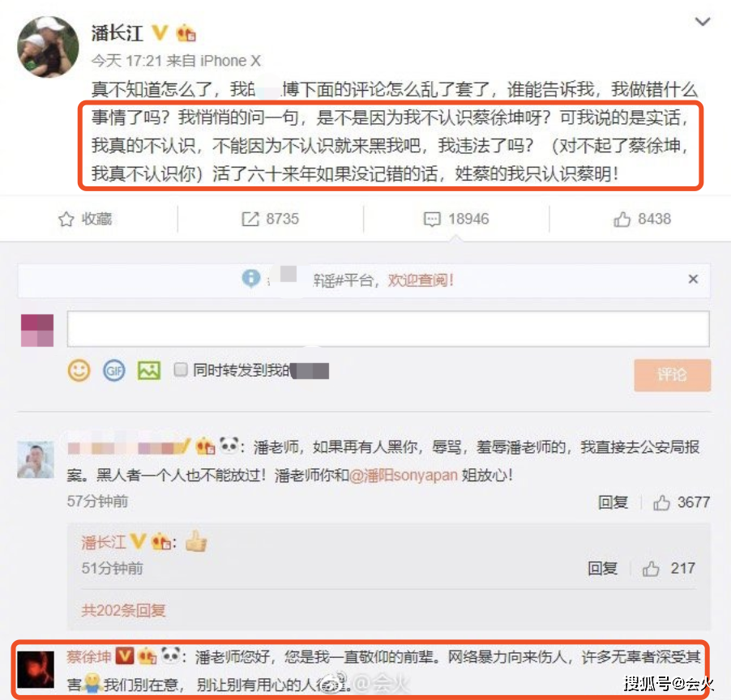Like 潘长江's reply showing 217
The height and width of the screenshot is (700, 731).
(669, 569)
